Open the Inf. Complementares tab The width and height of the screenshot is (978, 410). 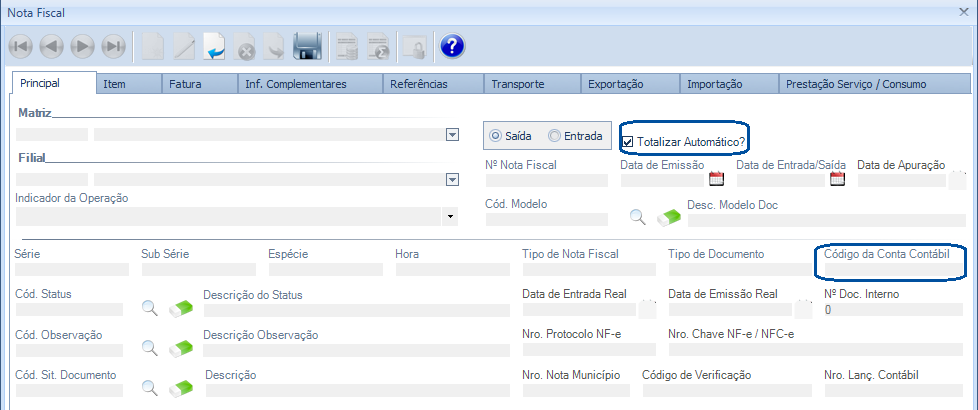[310, 84]
